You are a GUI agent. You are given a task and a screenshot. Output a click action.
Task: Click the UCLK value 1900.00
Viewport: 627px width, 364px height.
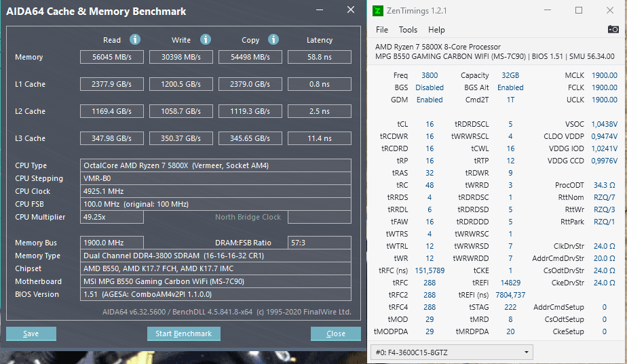pos(604,100)
